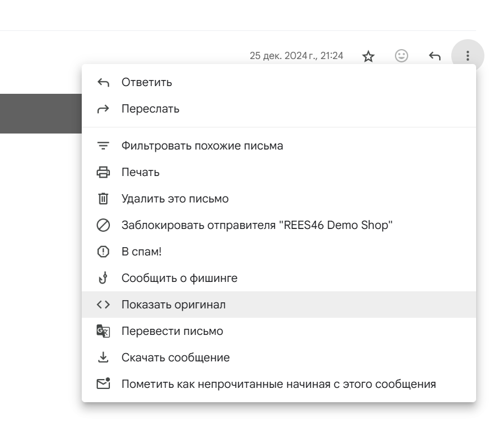Choose Переслать to forward the message
This screenshot has height=448, width=496.
tap(279, 109)
